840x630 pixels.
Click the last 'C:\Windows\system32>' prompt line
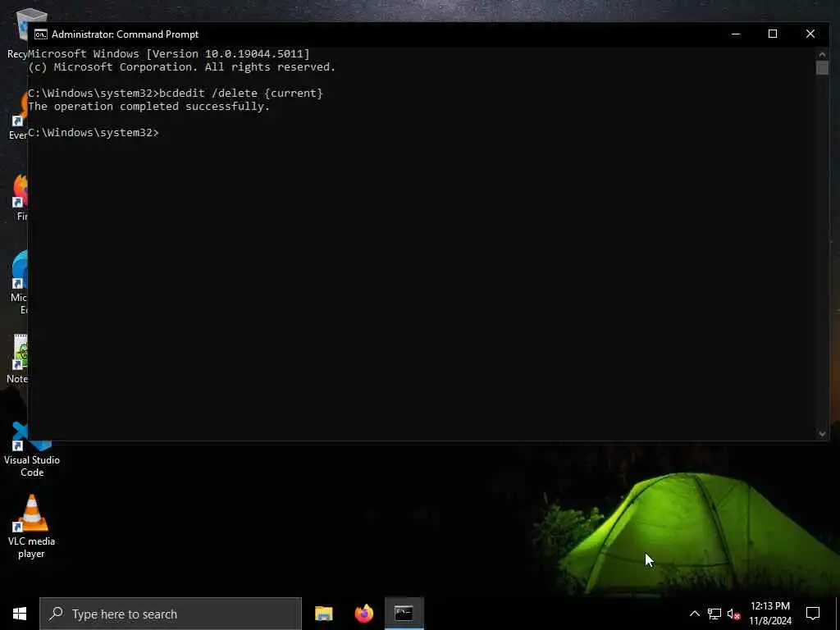point(94,132)
